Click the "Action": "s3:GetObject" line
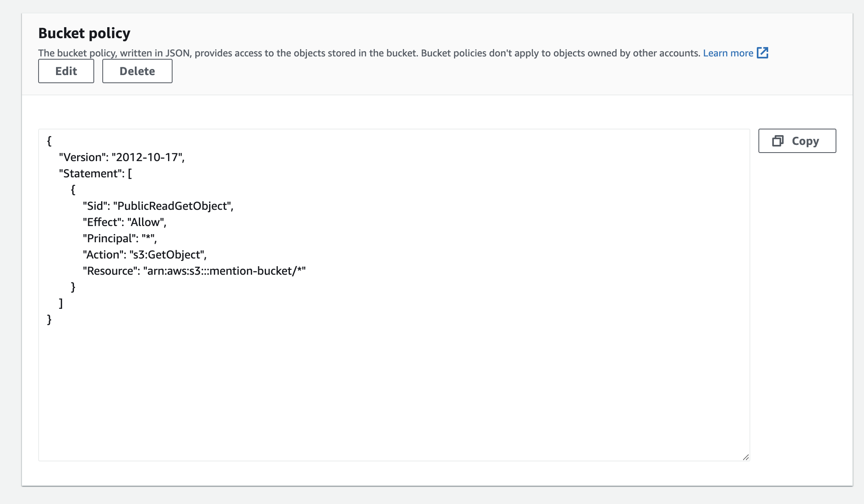The height and width of the screenshot is (504, 864). 145,254
